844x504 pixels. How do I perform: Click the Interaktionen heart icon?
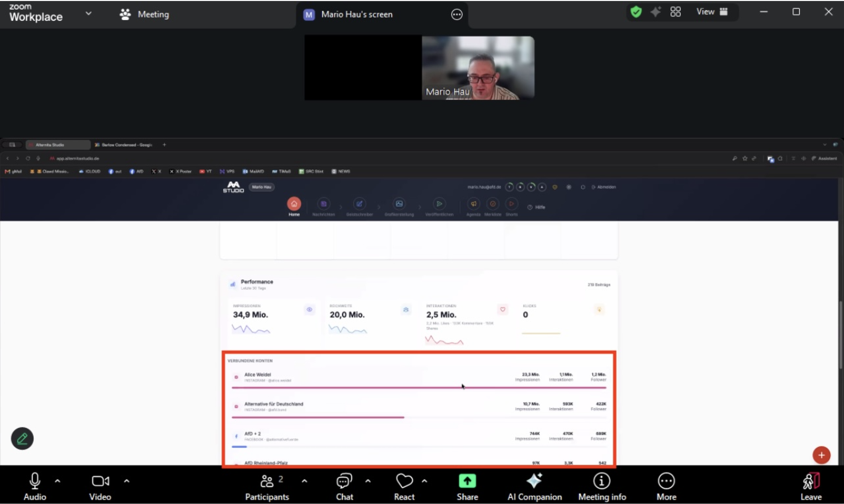503,310
